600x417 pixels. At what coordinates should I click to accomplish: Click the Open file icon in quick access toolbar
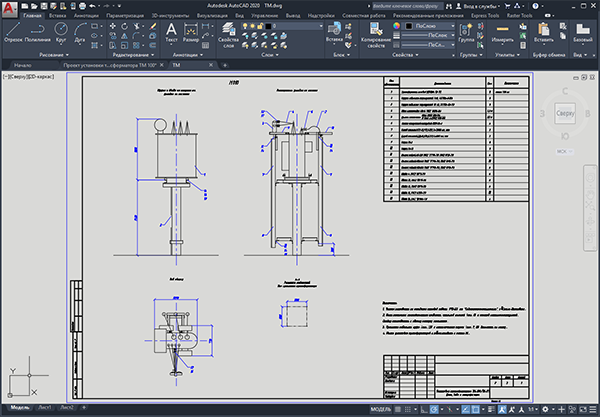click(x=34, y=6)
